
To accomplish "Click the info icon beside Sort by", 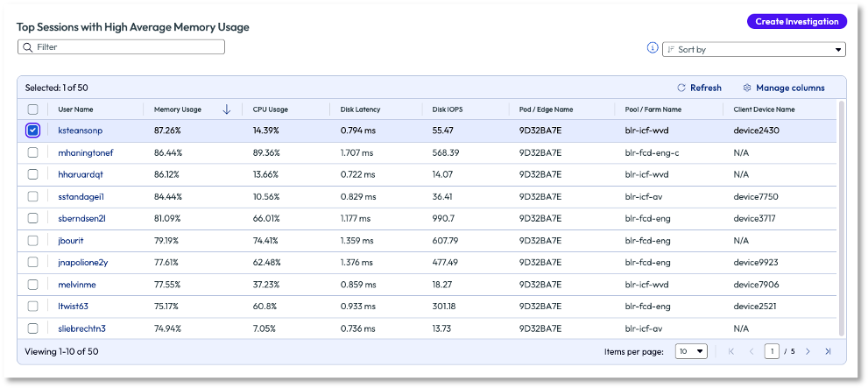I will click(x=652, y=48).
